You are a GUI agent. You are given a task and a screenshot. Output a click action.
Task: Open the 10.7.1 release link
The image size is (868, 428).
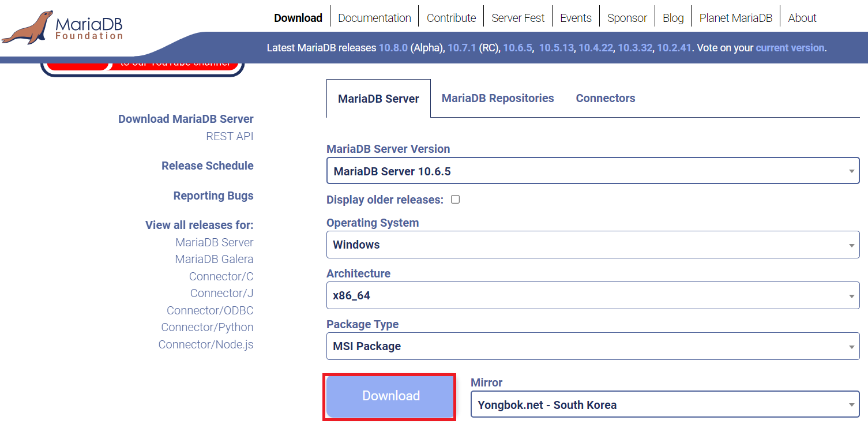(462, 48)
